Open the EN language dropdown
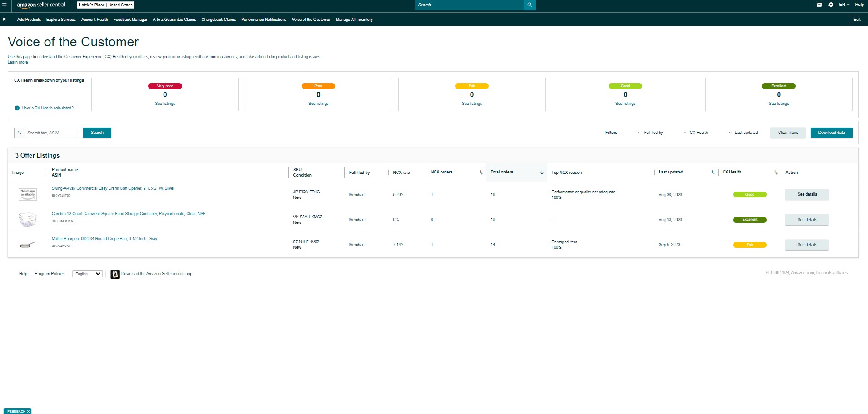This screenshot has height=414, width=868. click(844, 5)
